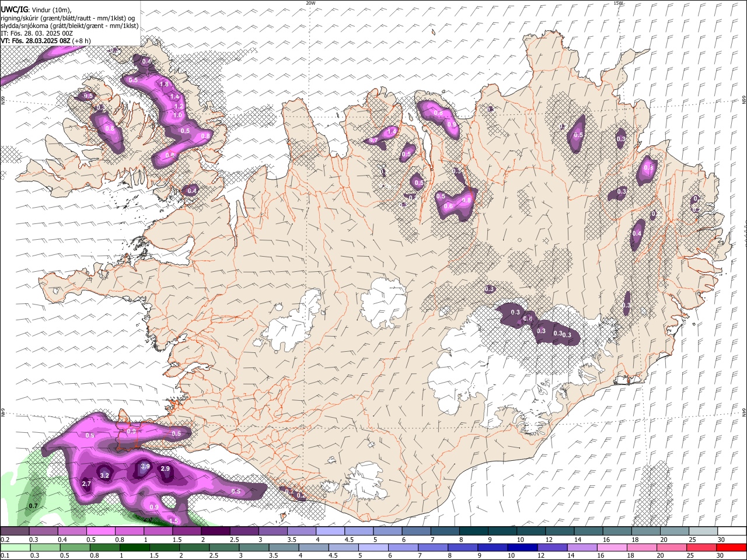Click the 'IT: Fös. 28. 03. 2025 00Z' line
Image resolution: width=747 pixels, height=560 pixels.
[x=37, y=33]
